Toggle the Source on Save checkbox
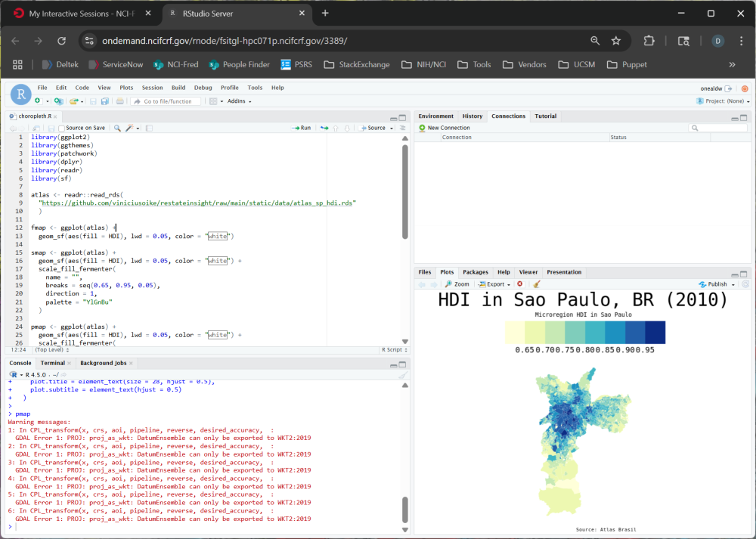Image resolution: width=756 pixels, height=539 pixels. (61, 128)
